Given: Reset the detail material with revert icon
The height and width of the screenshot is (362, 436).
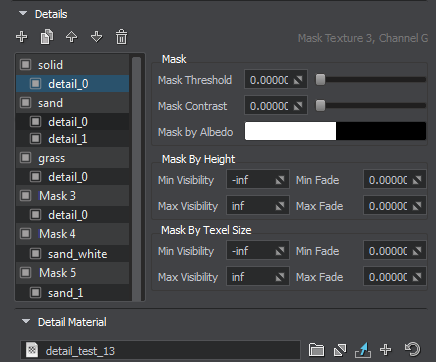Looking at the screenshot, I should pos(412,350).
